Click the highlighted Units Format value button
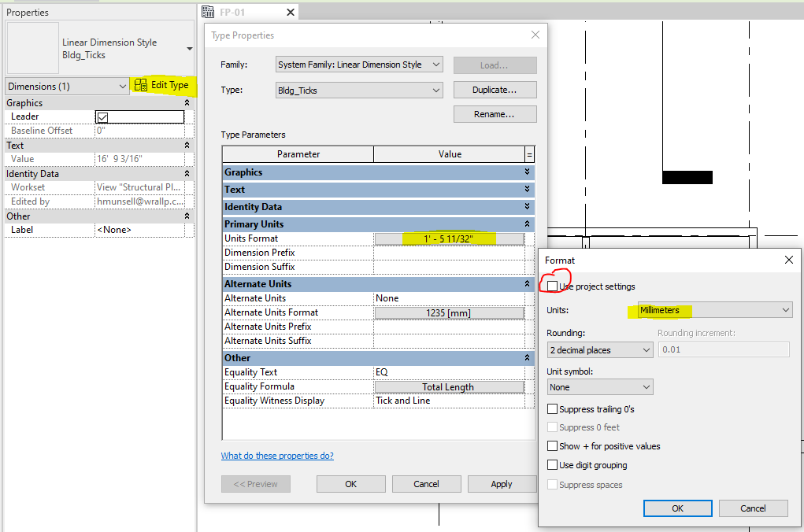Image resolution: width=804 pixels, height=532 pixels. (x=449, y=238)
